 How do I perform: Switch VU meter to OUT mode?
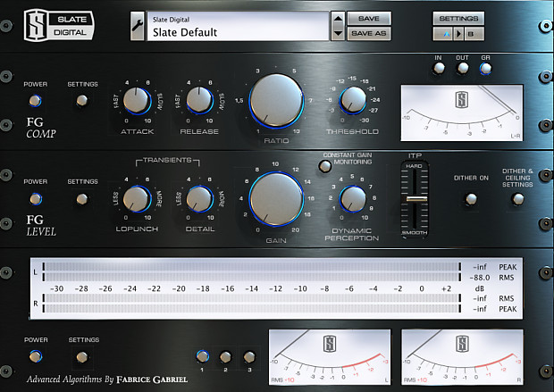(x=463, y=68)
